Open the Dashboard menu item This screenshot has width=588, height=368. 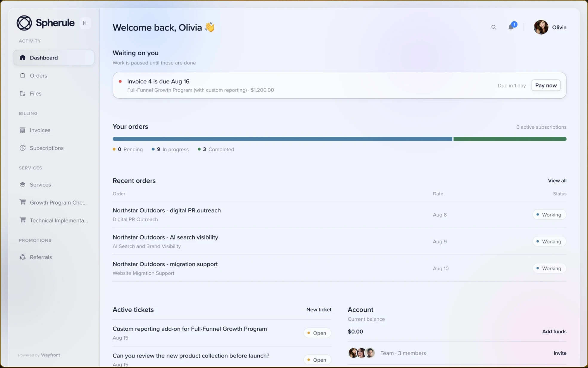tap(54, 58)
